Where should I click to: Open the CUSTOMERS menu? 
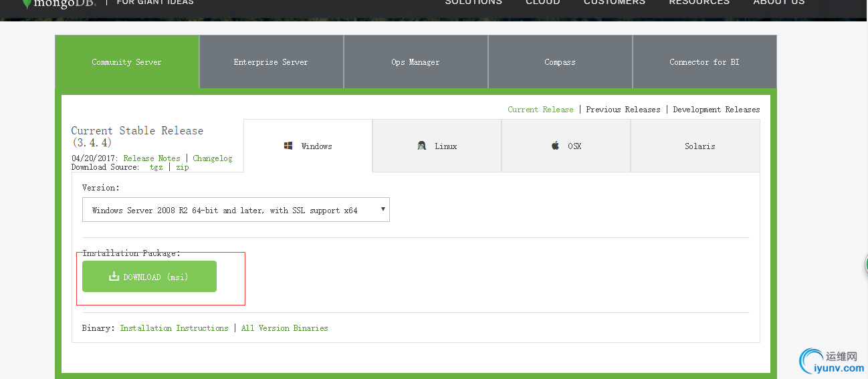615,3
